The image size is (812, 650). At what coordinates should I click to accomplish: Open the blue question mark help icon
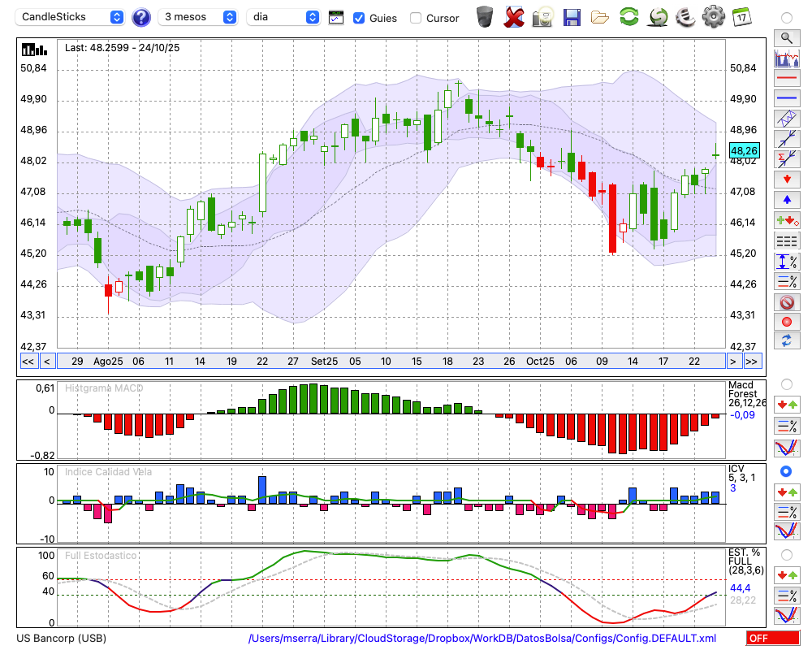coord(140,18)
